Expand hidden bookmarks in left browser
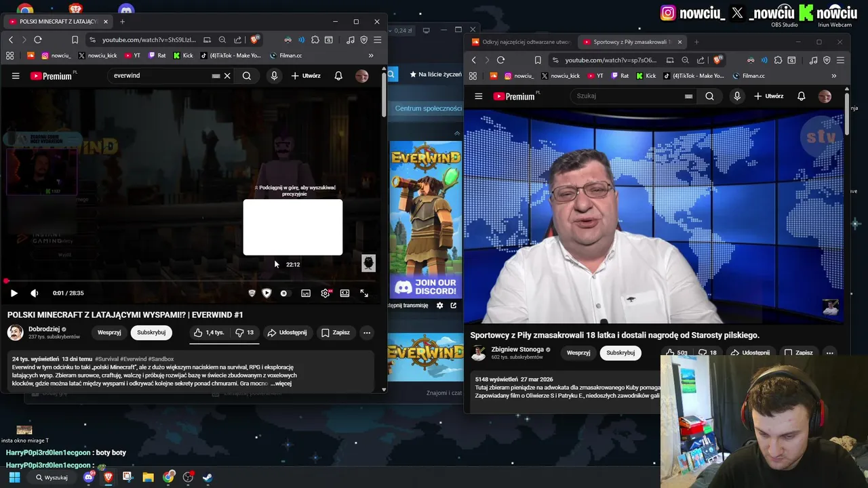Screen dimensions: 868x488 (371, 56)
